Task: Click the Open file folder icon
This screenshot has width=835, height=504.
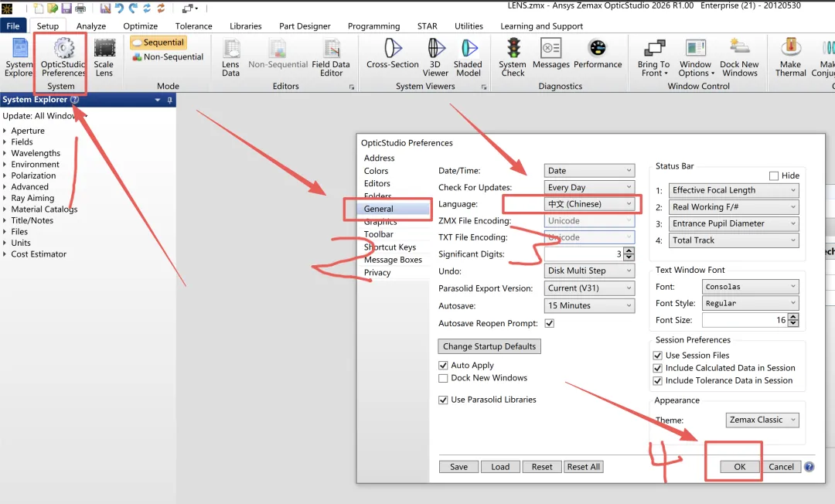Action: tap(53, 8)
